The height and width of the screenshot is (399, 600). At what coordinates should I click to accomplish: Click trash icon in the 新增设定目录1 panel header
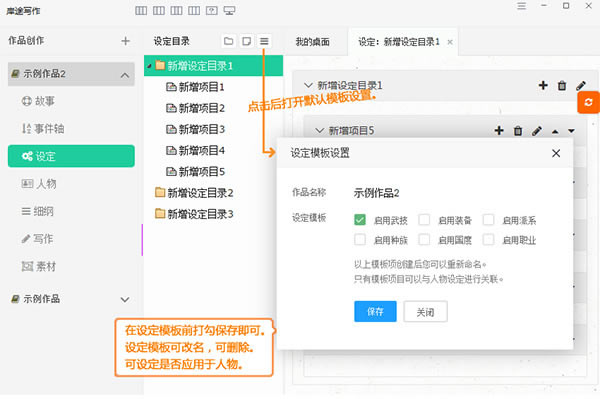(562, 86)
